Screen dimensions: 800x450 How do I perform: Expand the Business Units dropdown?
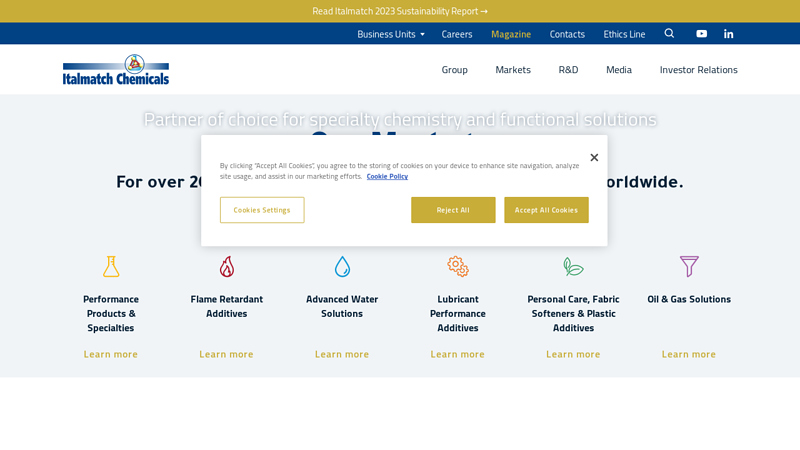(391, 34)
